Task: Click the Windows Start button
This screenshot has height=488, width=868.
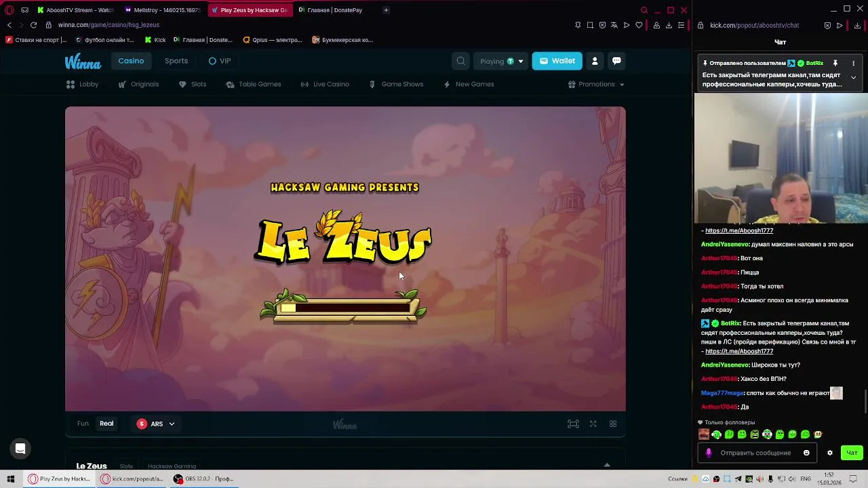Action: (10, 479)
